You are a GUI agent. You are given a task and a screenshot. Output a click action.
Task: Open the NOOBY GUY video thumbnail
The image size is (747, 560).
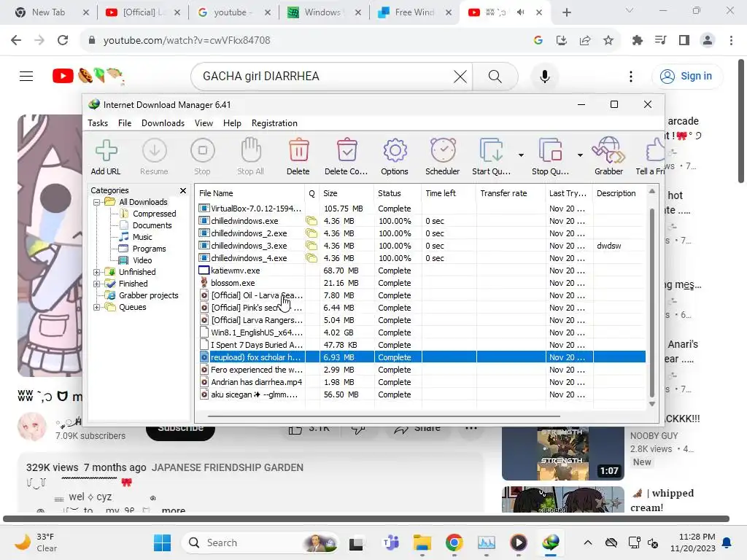pyautogui.click(x=562, y=454)
